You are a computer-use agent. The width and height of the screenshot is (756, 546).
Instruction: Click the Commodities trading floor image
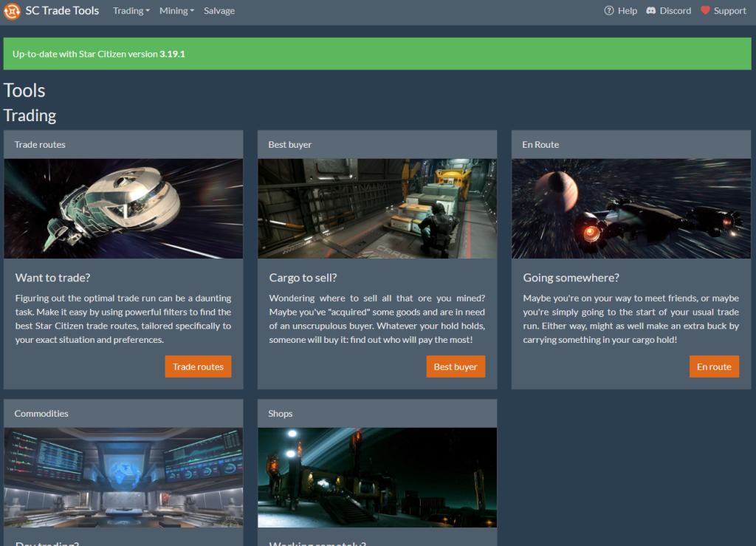point(123,477)
